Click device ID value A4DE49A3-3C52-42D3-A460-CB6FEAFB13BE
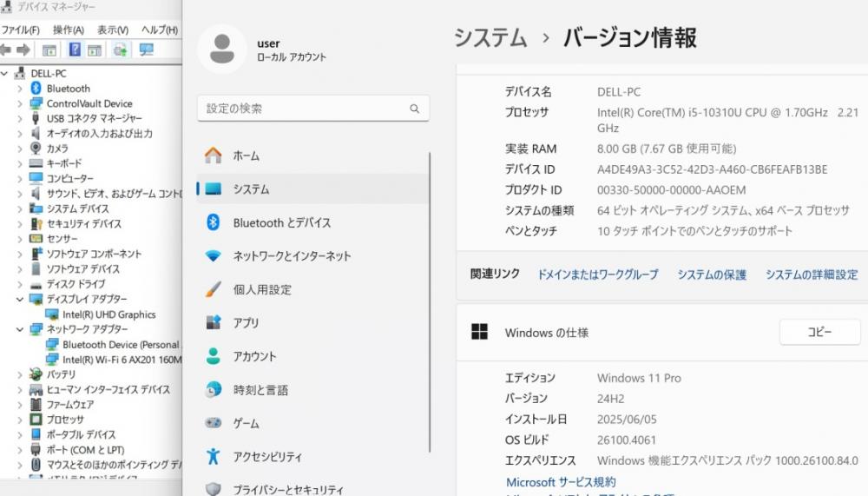868x496 pixels. coord(712,169)
